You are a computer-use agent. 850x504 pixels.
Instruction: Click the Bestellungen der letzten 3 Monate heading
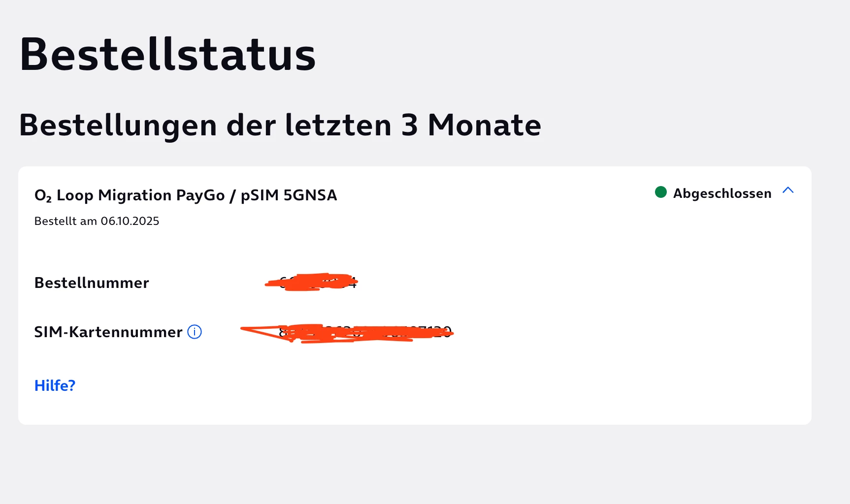coord(280,125)
